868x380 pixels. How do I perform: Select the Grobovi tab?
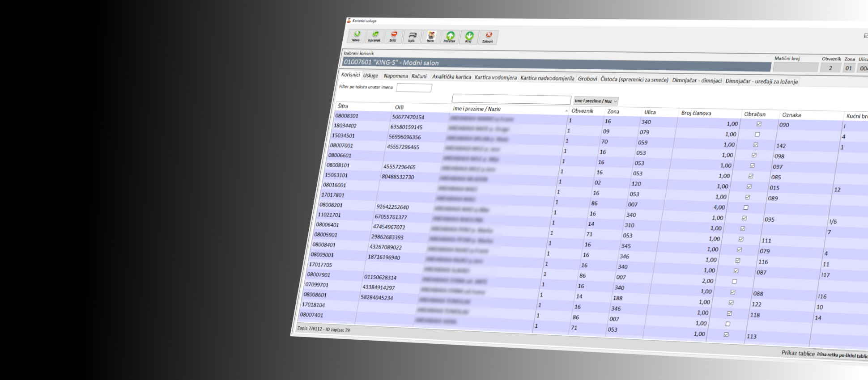coord(587,79)
